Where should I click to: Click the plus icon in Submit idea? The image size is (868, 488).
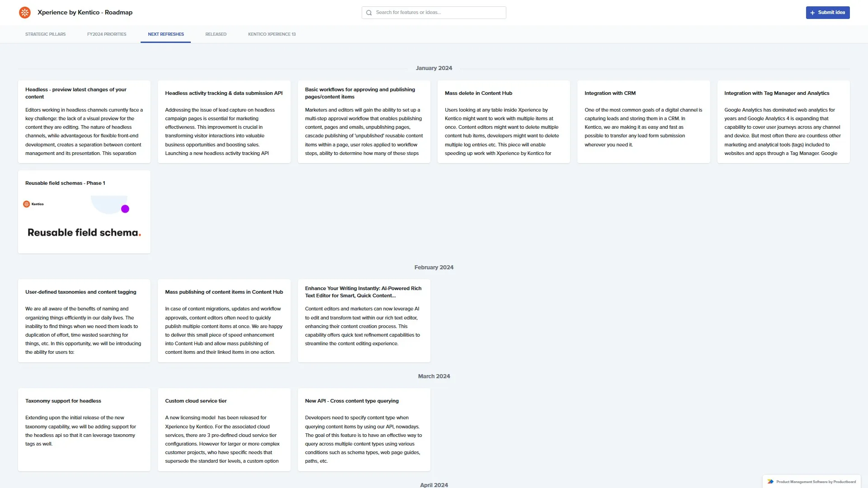tap(813, 13)
